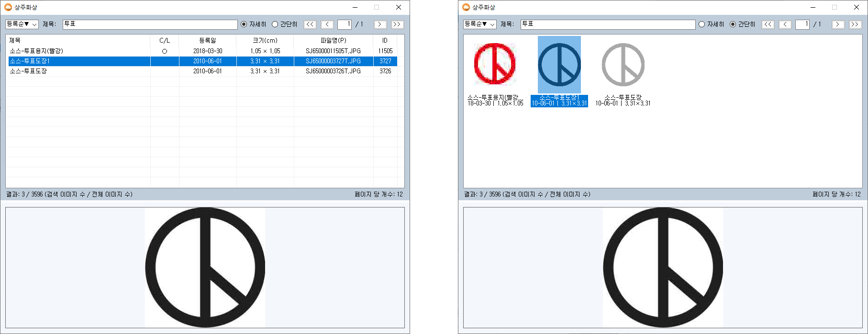868x334 pixels.
Task: Click page number box in right window
Action: coord(802,24)
